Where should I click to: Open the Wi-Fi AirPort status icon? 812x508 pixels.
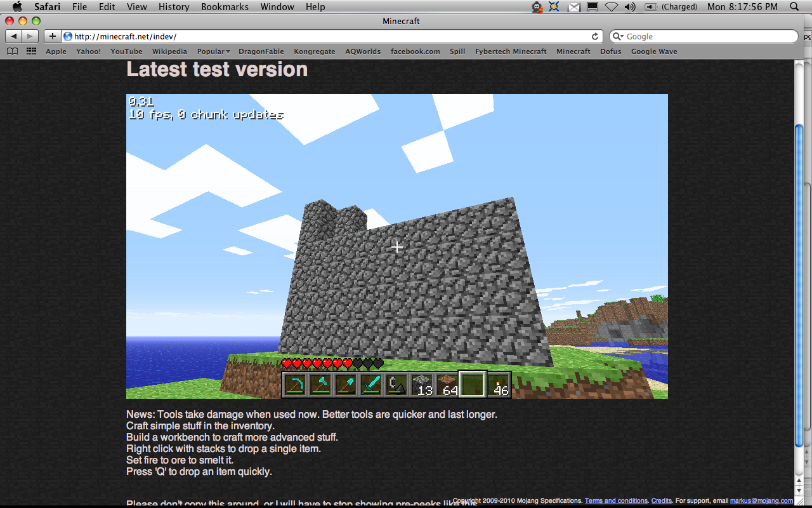coord(612,6)
